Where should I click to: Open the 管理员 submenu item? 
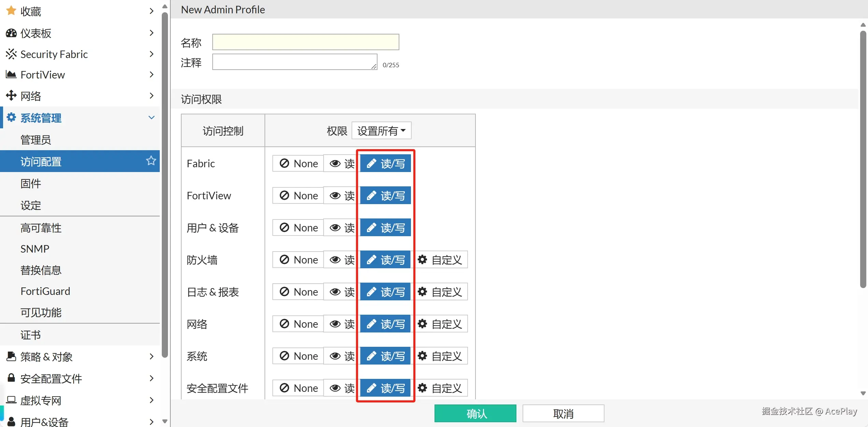click(35, 140)
